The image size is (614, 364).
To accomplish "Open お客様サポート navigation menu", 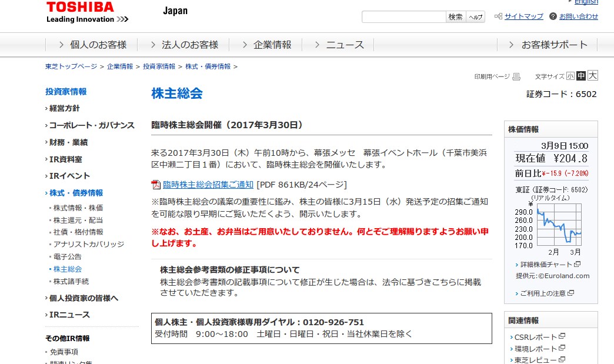I will click(x=548, y=45).
